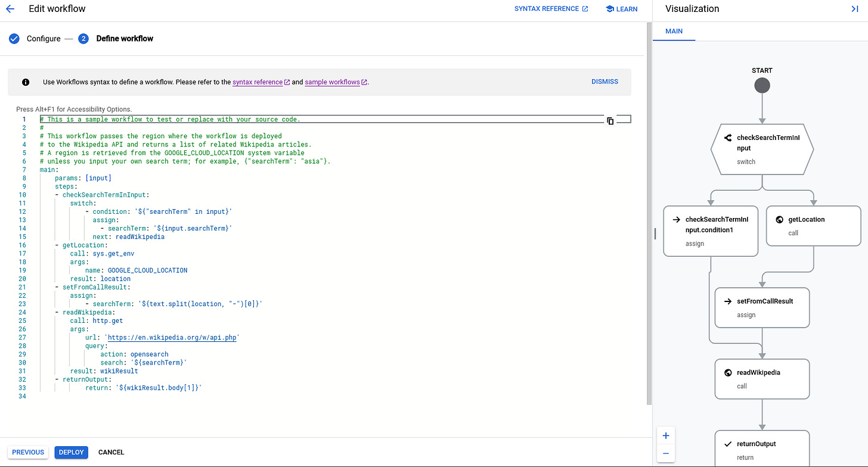Click 'next: readWikipedia' in the code
Screen dimensions: 868x467
[128, 236]
